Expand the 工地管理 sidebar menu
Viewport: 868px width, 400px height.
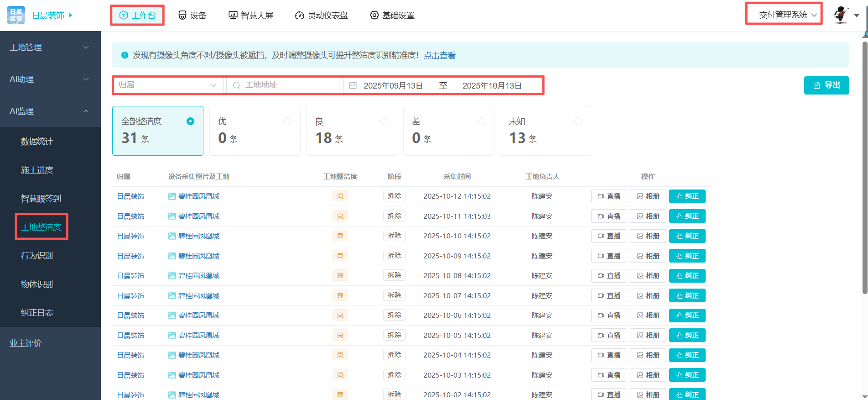point(49,47)
